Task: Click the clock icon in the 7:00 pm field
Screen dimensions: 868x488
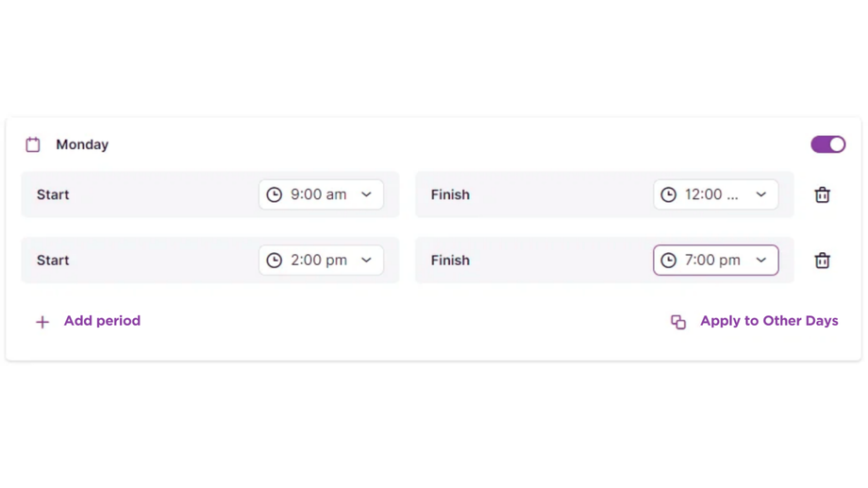Action: coord(669,261)
